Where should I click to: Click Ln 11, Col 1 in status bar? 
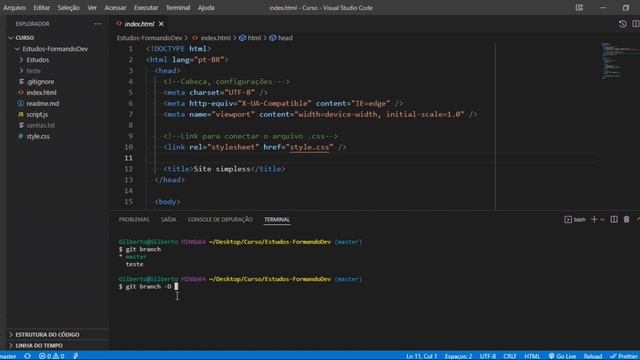pyautogui.click(x=422, y=356)
